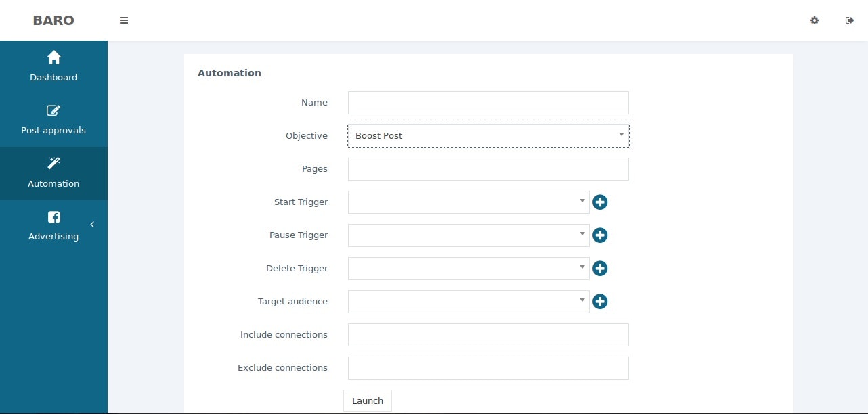Click the Automation form heading

[230, 73]
